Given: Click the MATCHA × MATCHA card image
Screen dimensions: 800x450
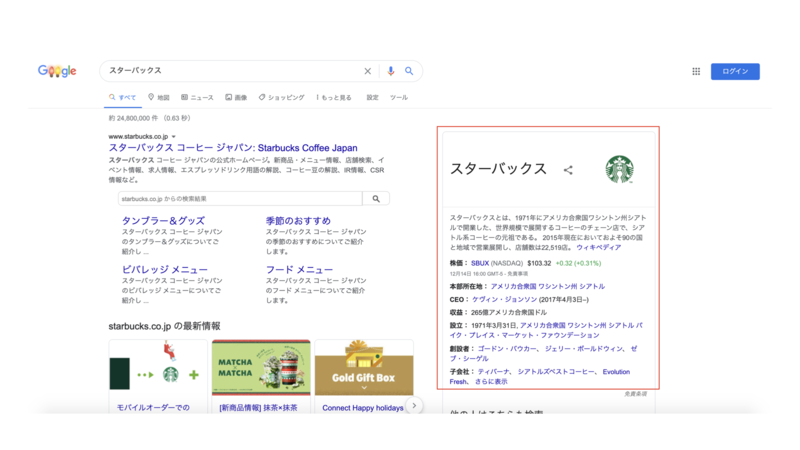Looking at the screenshot, I should pos(261,367).
